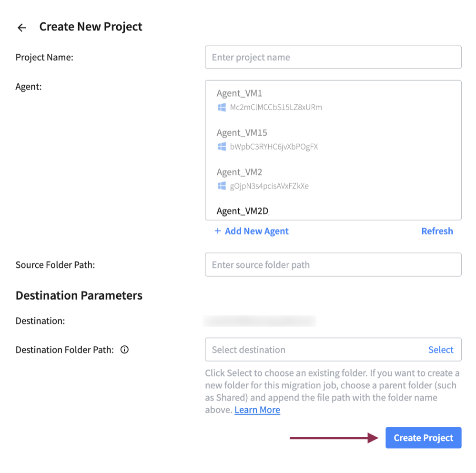Viewport: 476px width, 473px height.
Task: Open the Learn More link
Action: point(257,410)
